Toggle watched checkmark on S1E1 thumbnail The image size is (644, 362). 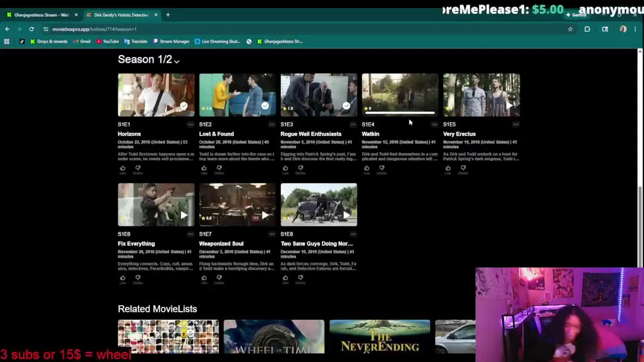tap(184, 106)
